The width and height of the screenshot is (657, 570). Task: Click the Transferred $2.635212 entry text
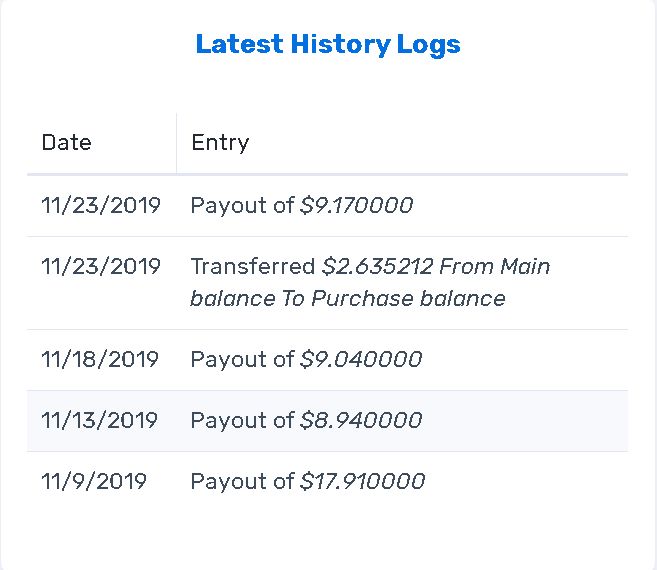[370, 282]
